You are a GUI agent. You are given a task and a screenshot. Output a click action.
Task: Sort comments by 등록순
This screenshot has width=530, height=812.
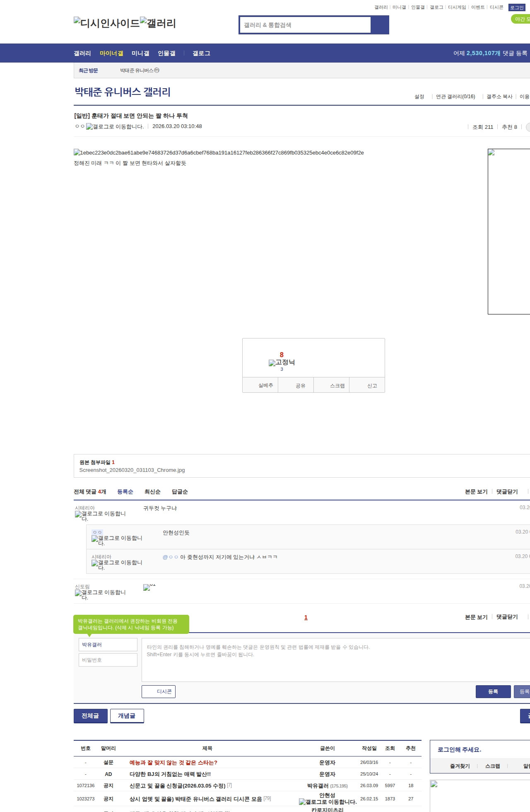[x=125, y=492]
